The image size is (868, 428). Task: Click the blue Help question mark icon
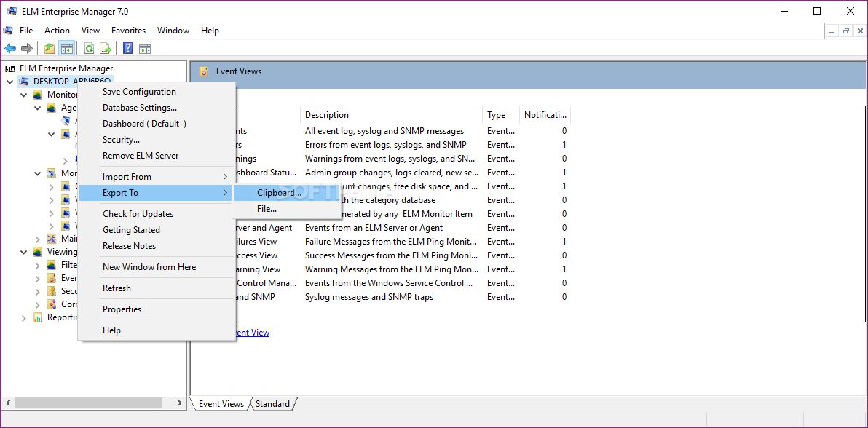(128, 49)
